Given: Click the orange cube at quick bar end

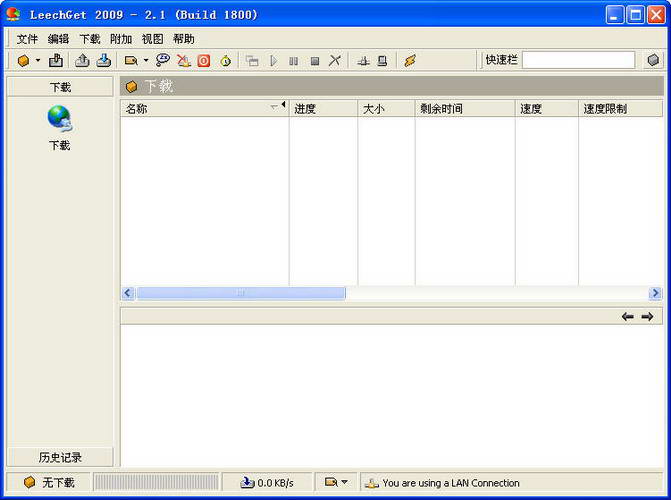Looking at the screenshot, I should [x=653, y=61].
